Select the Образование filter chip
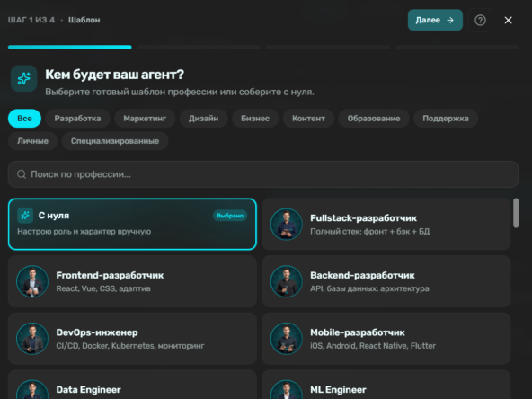 click(374, 119)
